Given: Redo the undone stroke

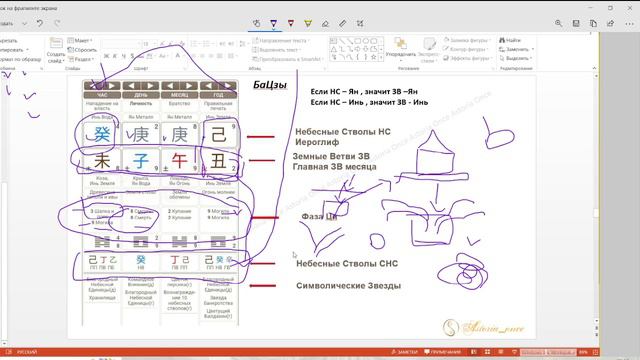Looking at the screenshot, I should click(57, 24).
